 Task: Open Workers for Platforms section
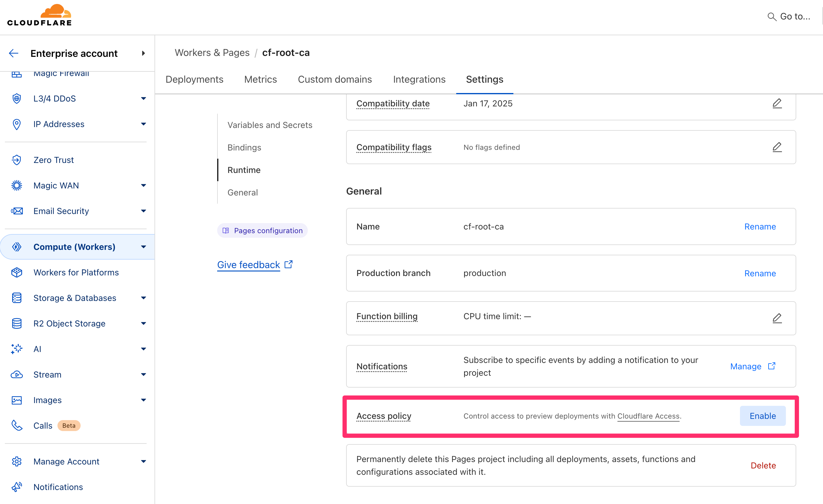pos(76,272)
